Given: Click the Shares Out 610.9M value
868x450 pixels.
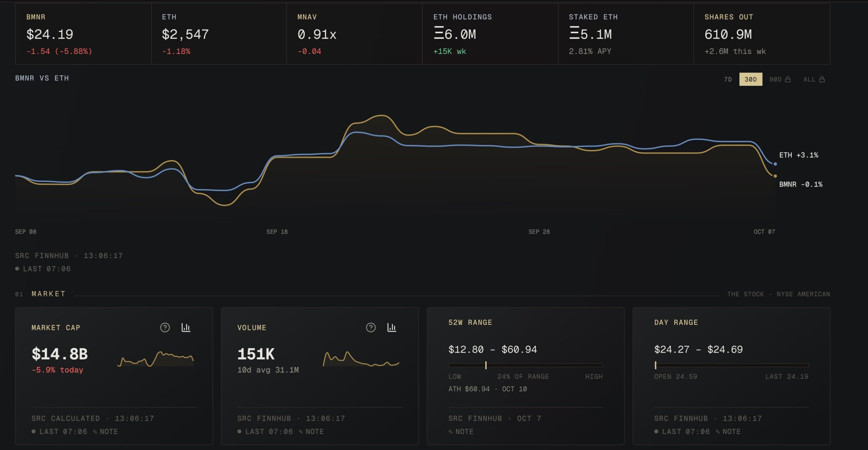Looking at the screenshot, I should coord(728,34).
